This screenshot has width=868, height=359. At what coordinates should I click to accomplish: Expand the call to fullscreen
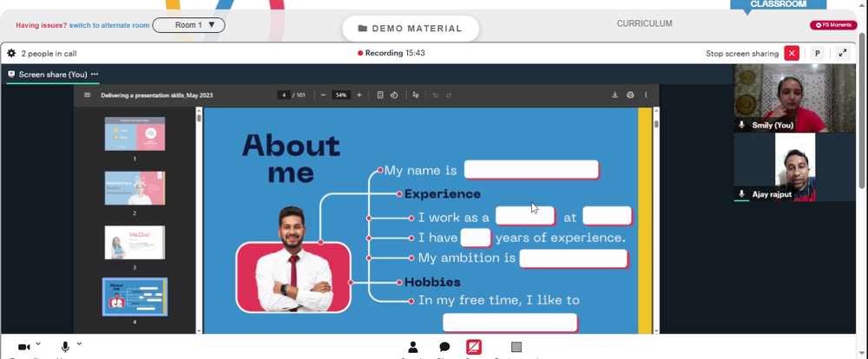843,54
